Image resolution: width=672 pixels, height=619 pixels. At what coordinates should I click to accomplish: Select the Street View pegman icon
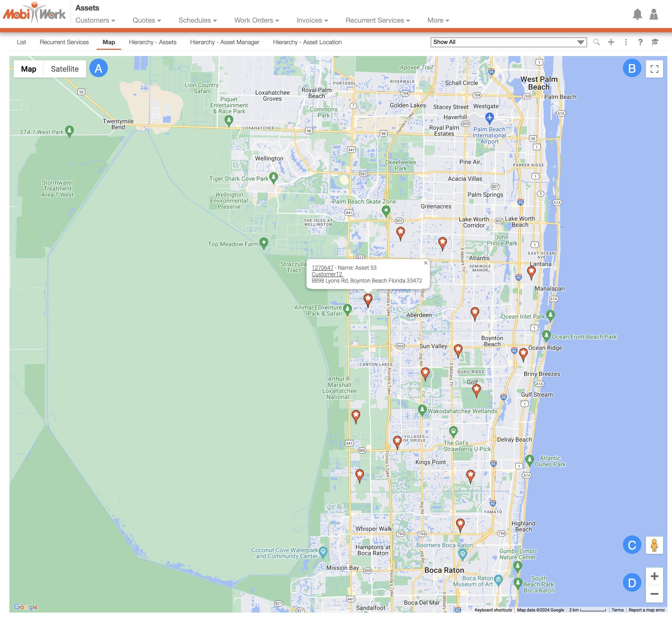(654, 545)
